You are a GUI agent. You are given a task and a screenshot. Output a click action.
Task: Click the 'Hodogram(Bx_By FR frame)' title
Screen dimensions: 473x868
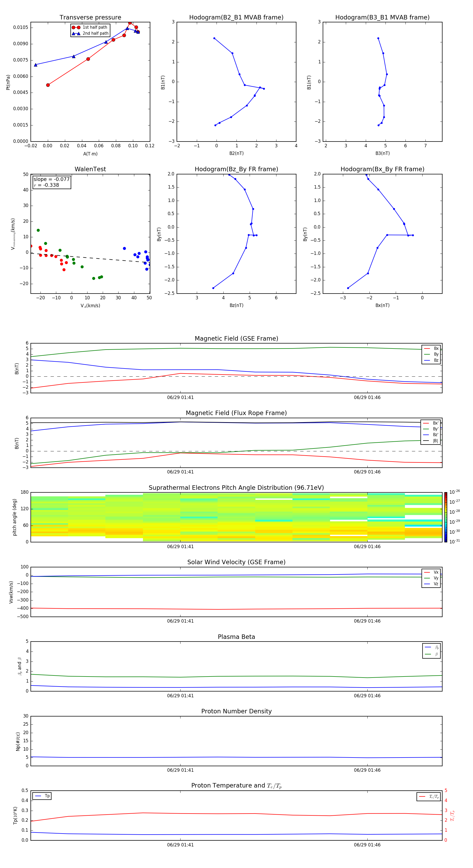pos(382,169)
